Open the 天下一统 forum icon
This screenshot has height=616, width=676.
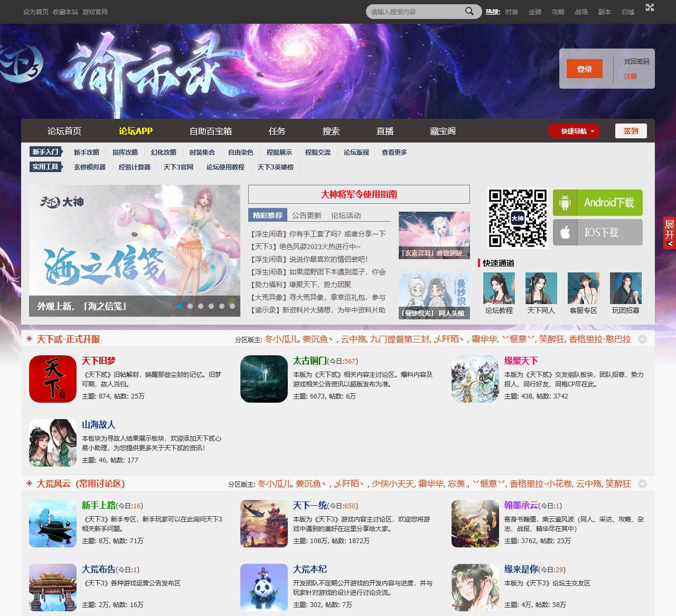[264, 524]
